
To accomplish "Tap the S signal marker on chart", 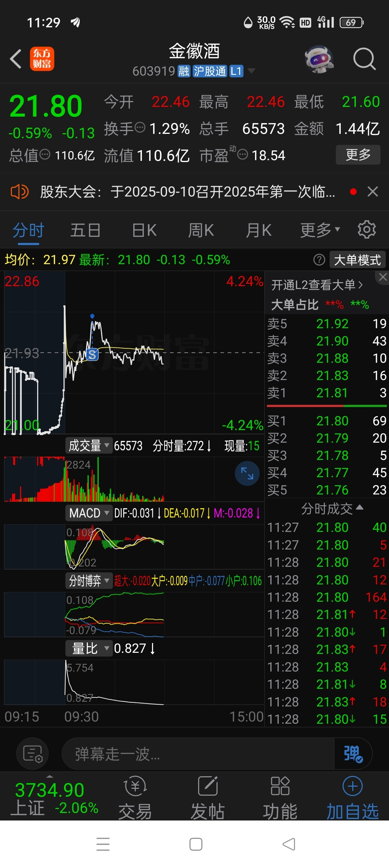I will coord(92,354).
